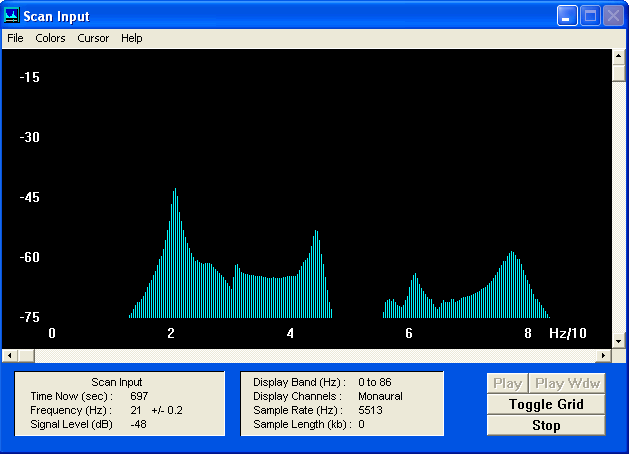Click the Sample Rate value 5513

tap(370, 410)
